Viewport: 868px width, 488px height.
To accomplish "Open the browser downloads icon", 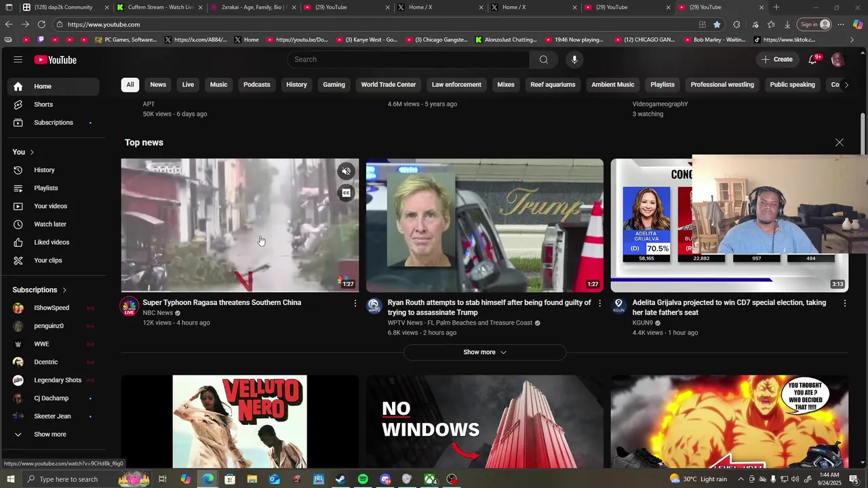I will [787, 24].
